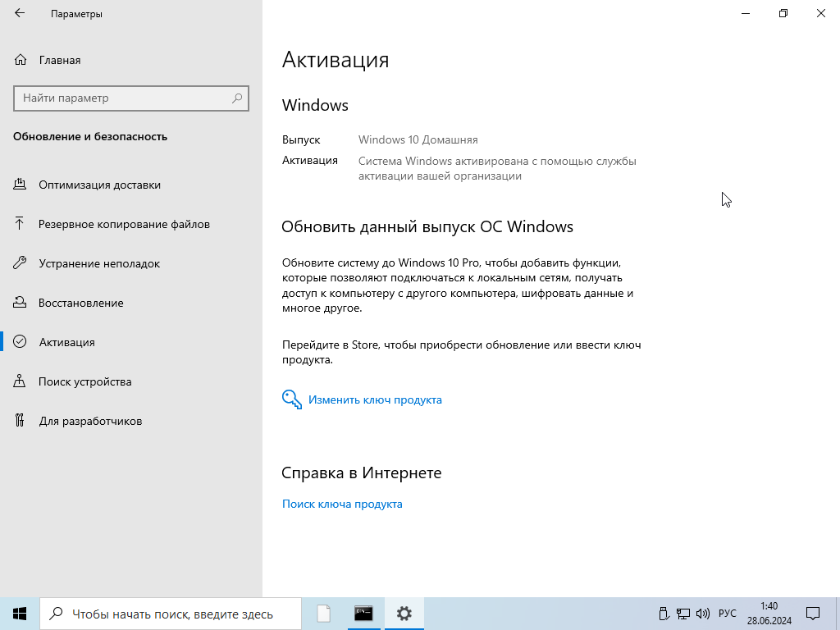Go to Главная home page

tap(59, 60)
